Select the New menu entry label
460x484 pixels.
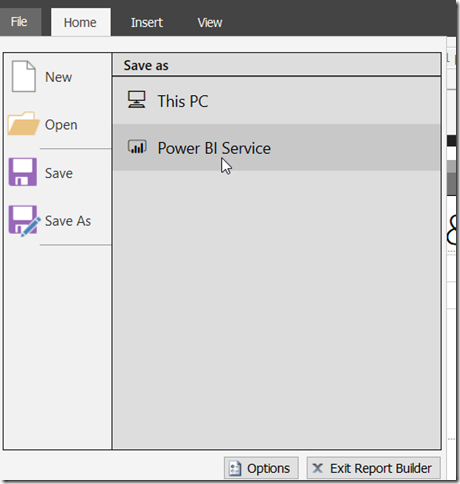tap(58, 77)
